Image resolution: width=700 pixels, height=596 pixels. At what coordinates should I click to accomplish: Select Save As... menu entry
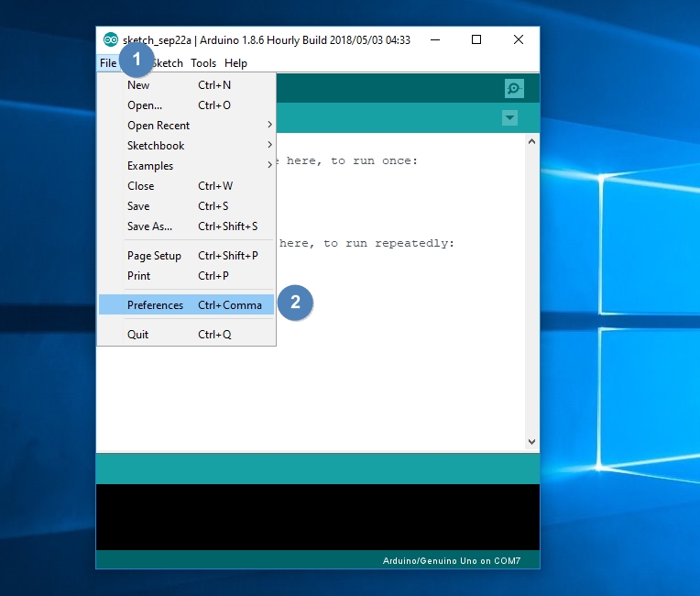click(x=186, y=226)
